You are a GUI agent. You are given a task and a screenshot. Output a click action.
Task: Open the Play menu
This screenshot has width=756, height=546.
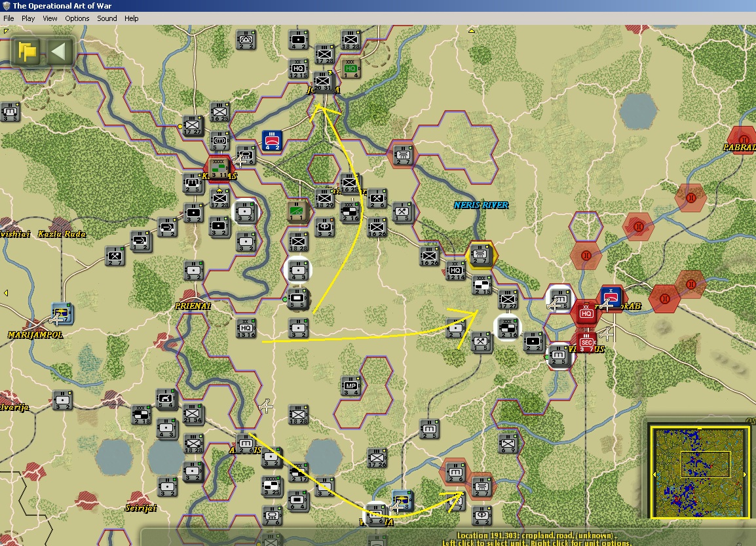click(x=28, y=18)
